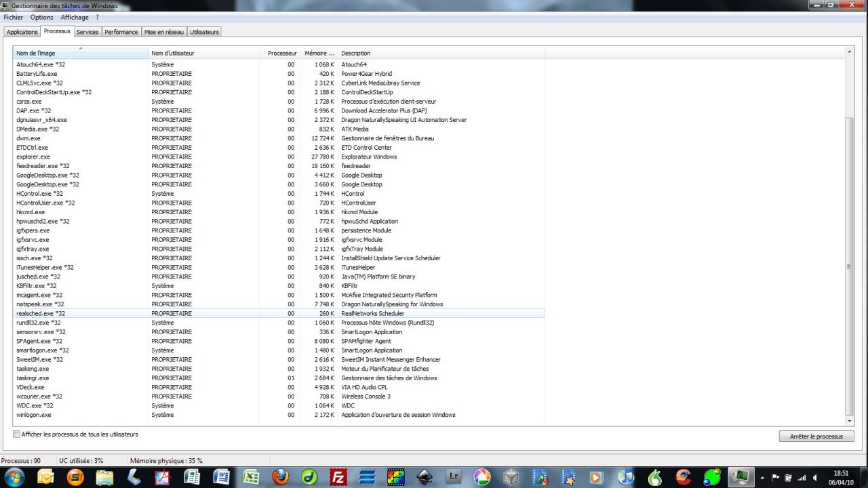Enable showing processes from all users
Image resolution: width=868 pixels, height=488 pixels.
(x=17, y=434)
